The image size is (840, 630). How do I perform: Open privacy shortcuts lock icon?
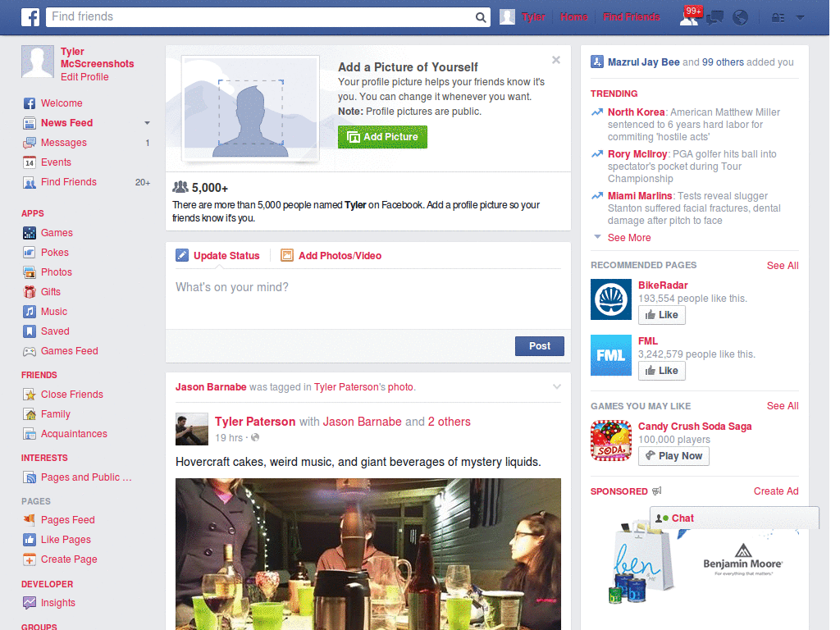778,18
